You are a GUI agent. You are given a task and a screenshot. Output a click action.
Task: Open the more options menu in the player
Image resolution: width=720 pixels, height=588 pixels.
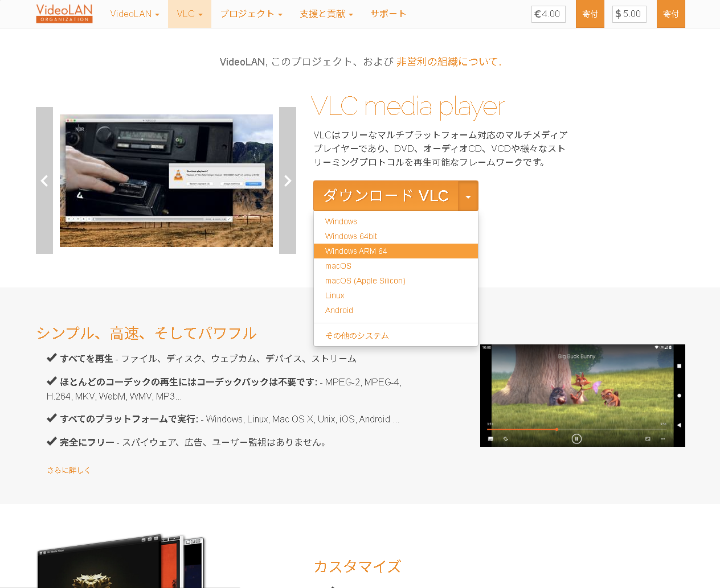tap(662, 438)
